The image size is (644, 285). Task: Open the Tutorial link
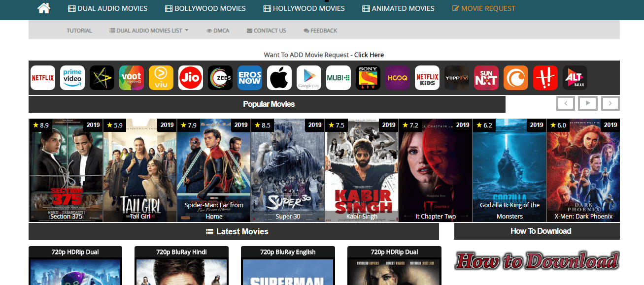[79, 31]
